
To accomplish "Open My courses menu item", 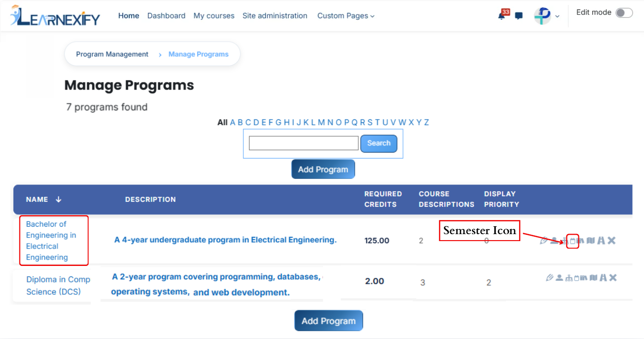I will click(x=214, y=16).
